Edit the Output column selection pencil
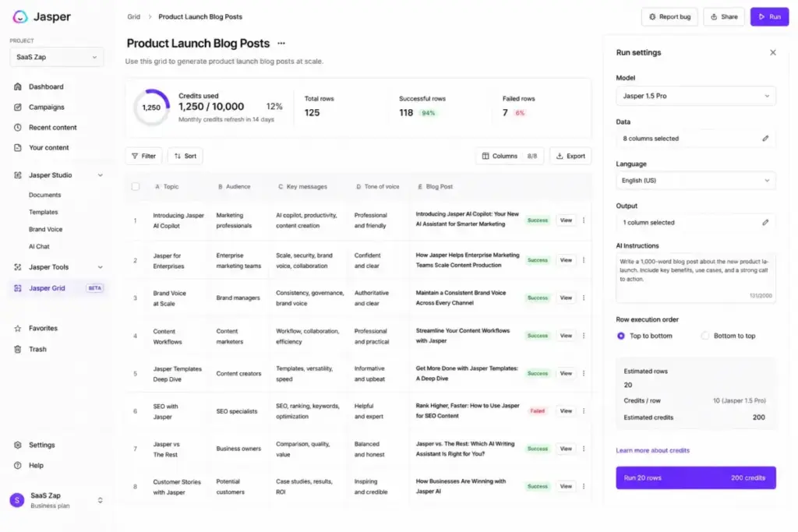The image size is (798, 532). click(765, 222)
